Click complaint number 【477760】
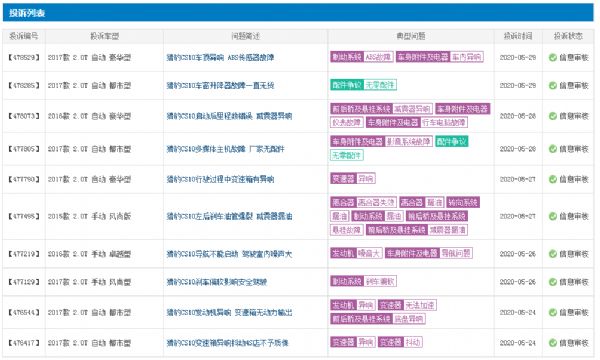The height and width of the screenshot is (360, 600). [x=24, y=179]
